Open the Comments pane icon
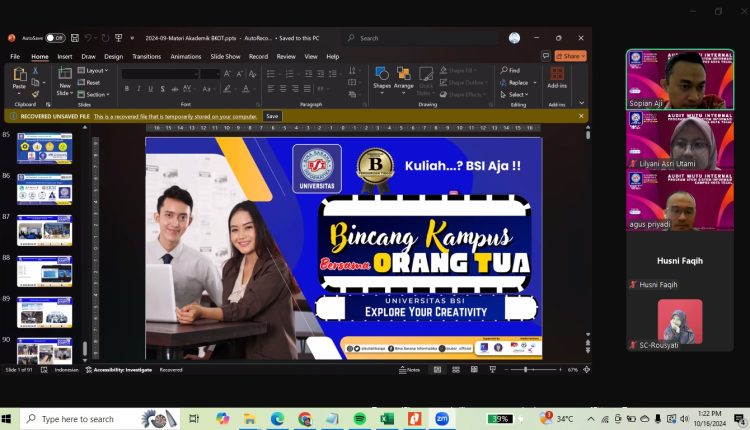 point(546,56)
